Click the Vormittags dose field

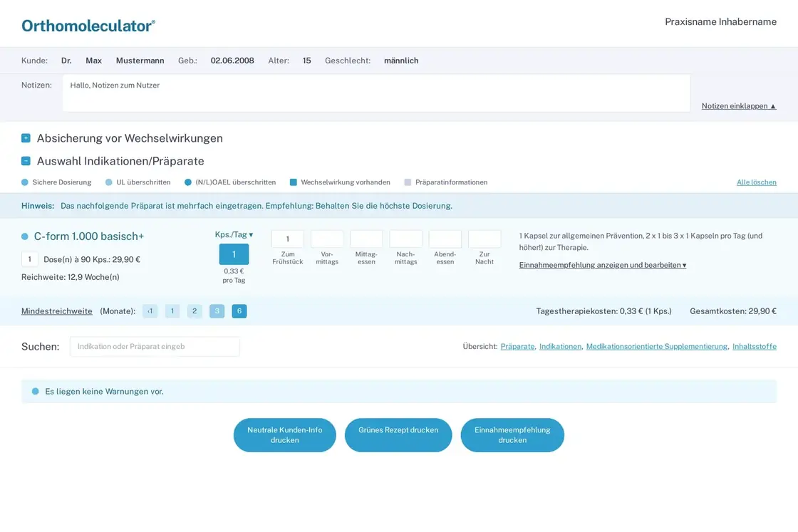(327, 239)
